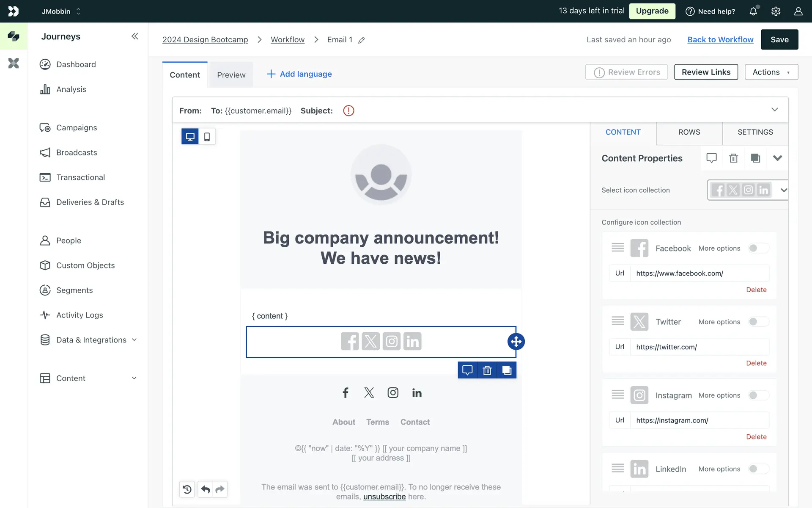Open the Preview tab
The height and width of the screenshot is (508, 812).
[x=231, y=75]
